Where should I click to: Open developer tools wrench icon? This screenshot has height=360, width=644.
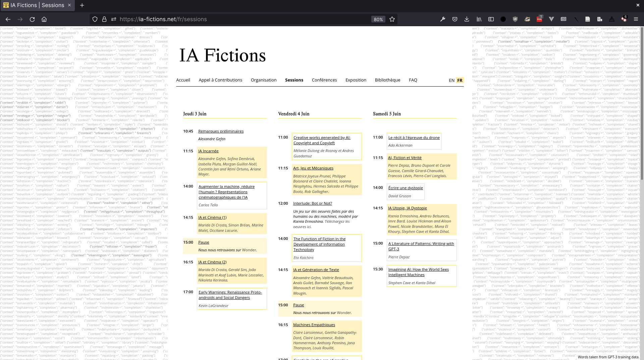[x=443, y=19]
